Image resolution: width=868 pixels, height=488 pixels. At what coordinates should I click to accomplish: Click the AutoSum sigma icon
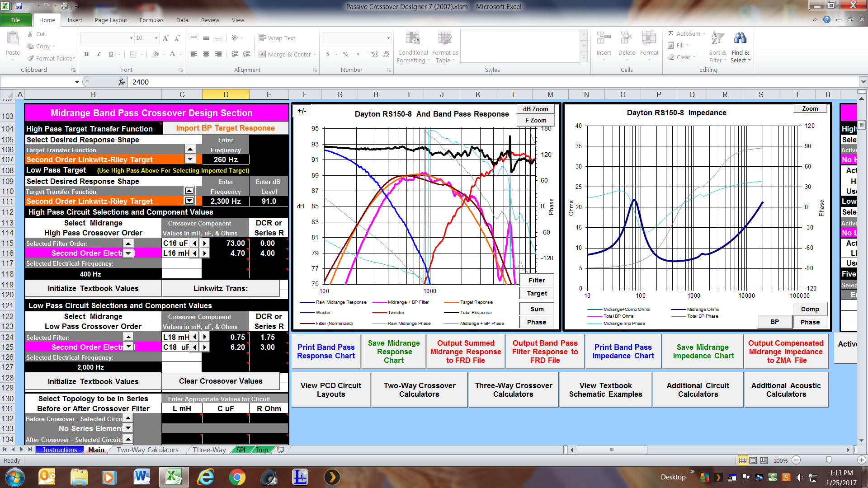[x=671, y=33]
